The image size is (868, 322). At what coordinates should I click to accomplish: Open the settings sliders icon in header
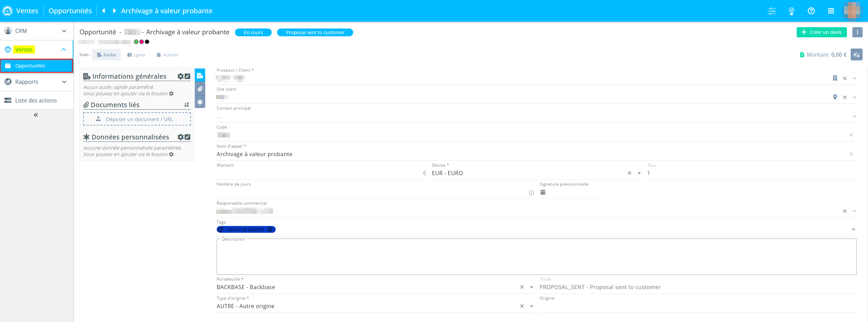pos(772,11)
